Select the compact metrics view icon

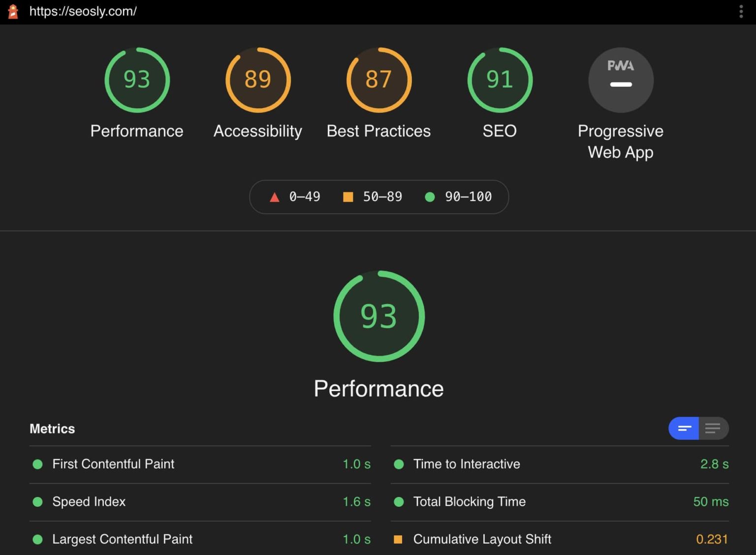click(x=683, y=428)
